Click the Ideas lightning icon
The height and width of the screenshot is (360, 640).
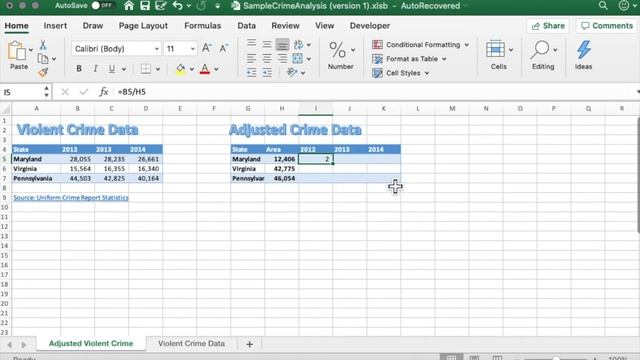click(x=584, y=50)
